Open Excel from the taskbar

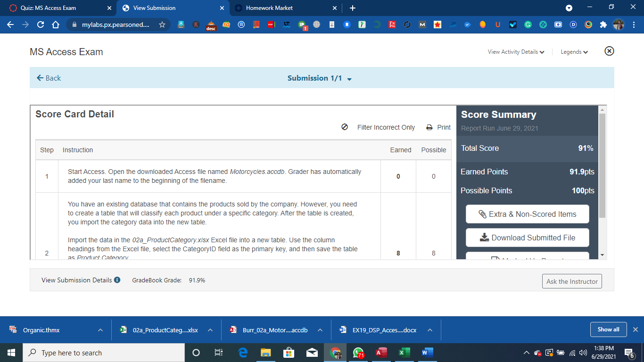404,353
